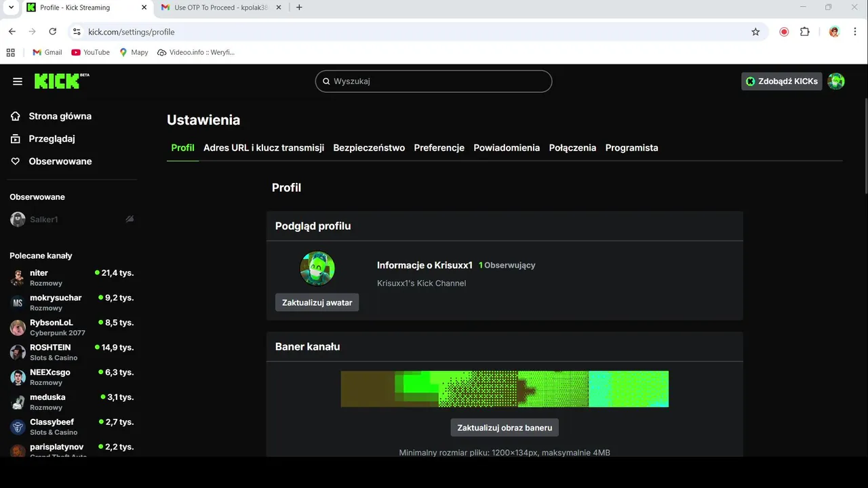The width and height of the screenshot is (868, 488).
Task: Open Mapy bookmark
Action: click(134, 52)
